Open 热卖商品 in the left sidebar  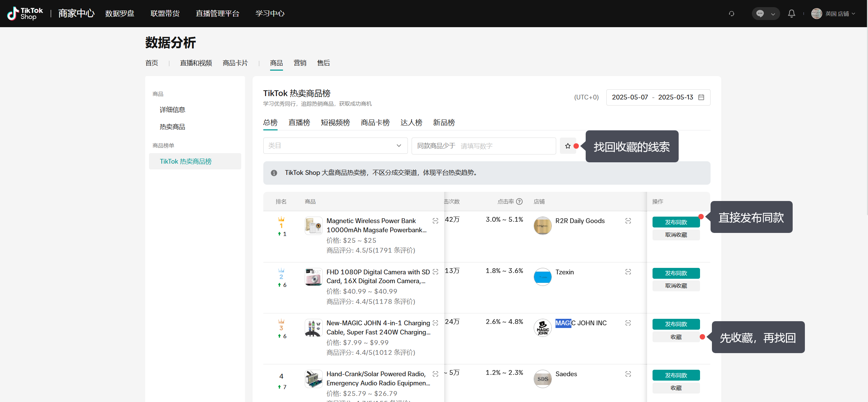(172, 127)
